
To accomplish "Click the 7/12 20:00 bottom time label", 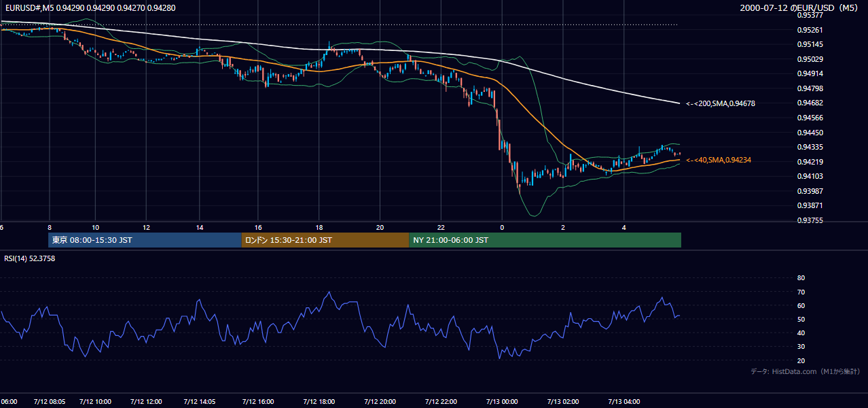I will tap(380, 402).
